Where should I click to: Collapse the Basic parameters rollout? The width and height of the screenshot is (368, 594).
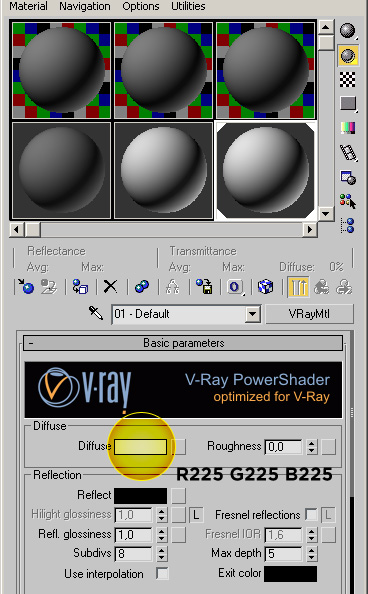[183, 343]
